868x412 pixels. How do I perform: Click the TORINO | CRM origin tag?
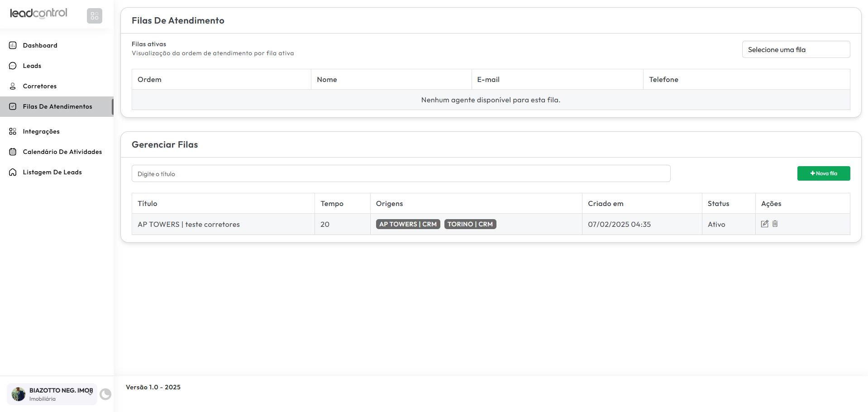point(470,224)
